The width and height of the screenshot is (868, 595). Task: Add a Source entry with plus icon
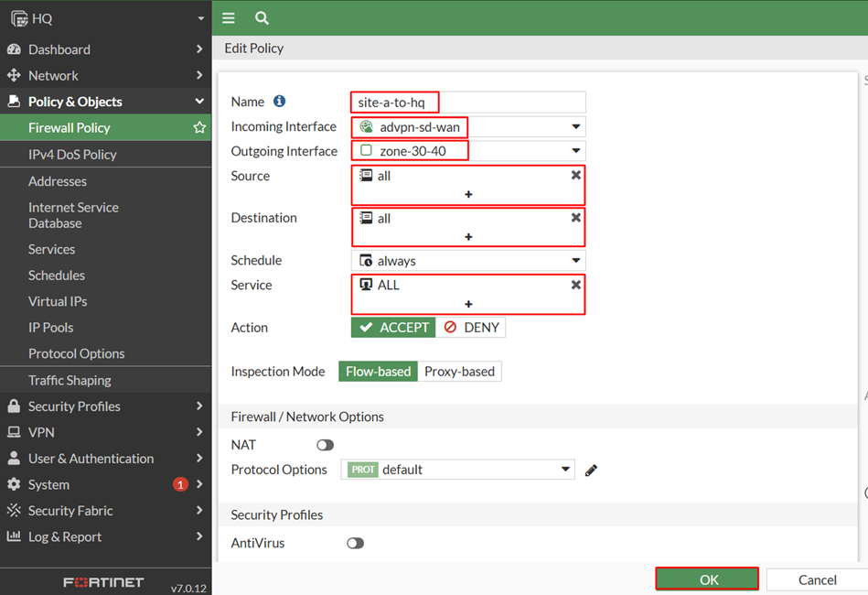(x=468, y=194)
